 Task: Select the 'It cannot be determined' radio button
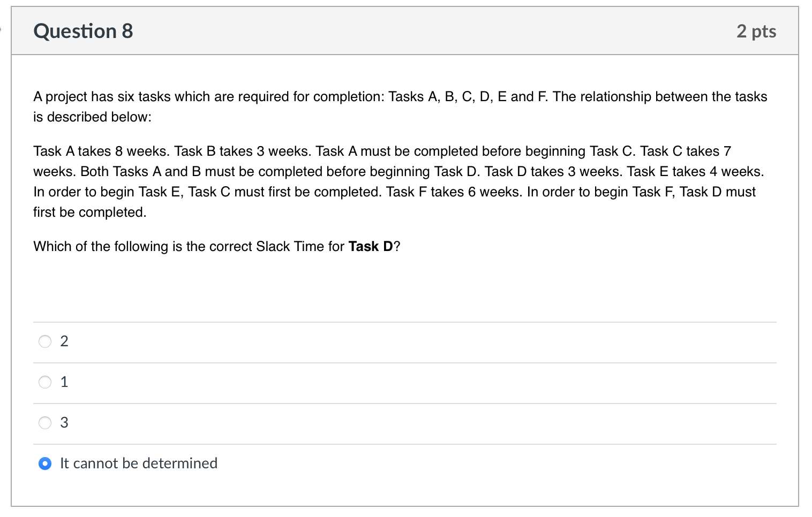45,463
